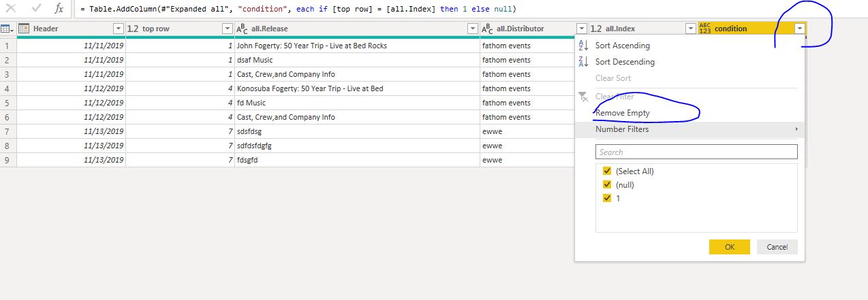
Task: Choose Sort Ascending from the menu
Action: click(x=623, y=46)
